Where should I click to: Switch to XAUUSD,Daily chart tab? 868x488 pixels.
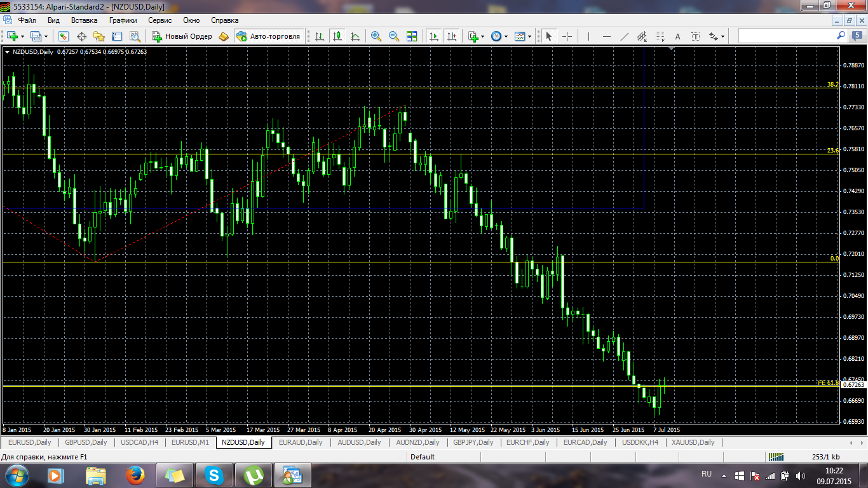pos(693,442)
